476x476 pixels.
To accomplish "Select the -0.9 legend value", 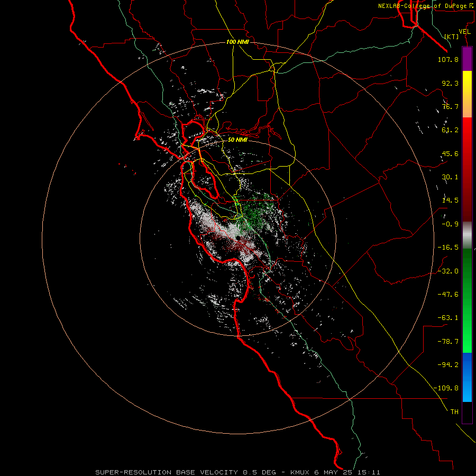I will (450, 224).
